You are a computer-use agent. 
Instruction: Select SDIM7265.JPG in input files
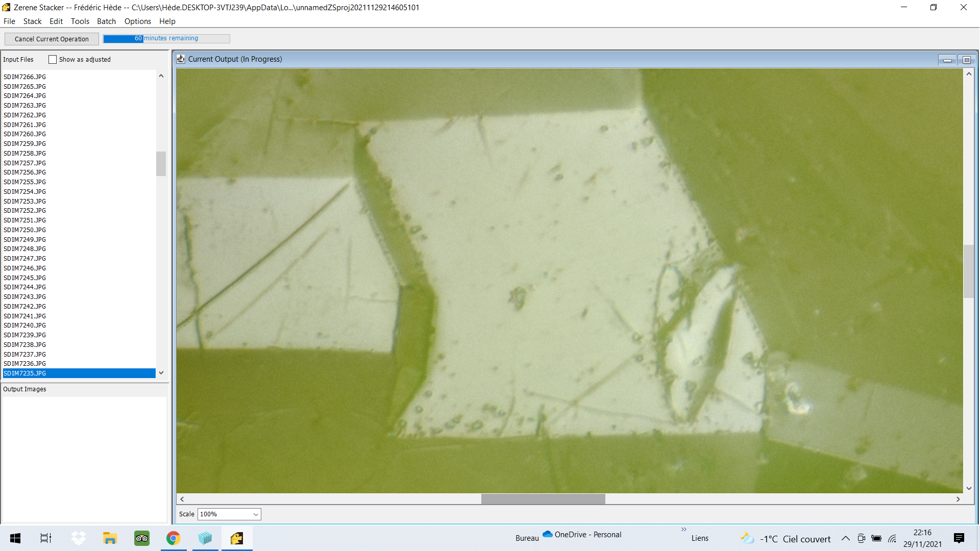[79, 87]
